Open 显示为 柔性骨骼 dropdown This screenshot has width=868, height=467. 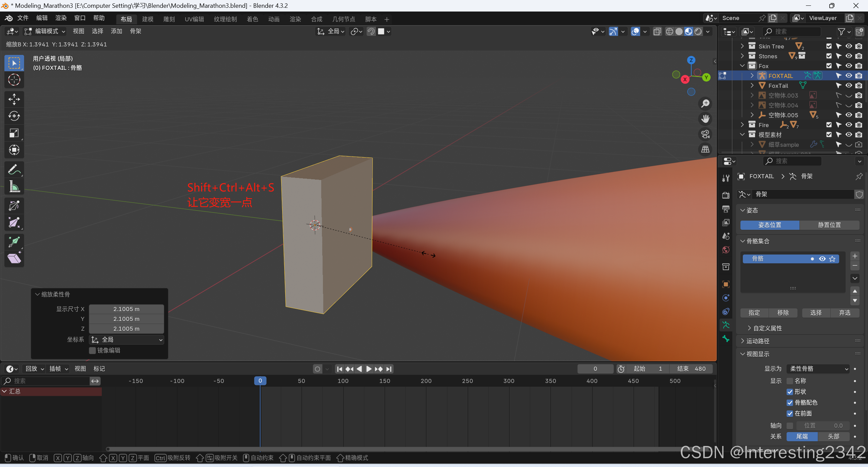(818, 369)
